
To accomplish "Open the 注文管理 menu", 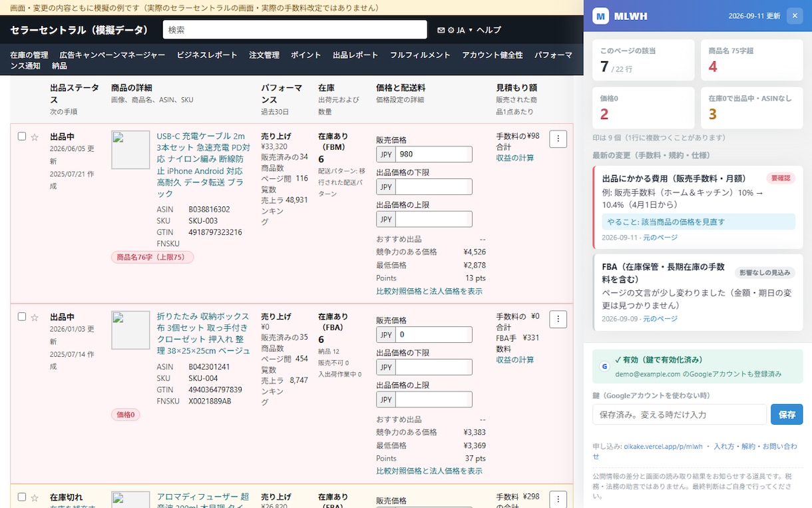I will click(x=264, y=55).
